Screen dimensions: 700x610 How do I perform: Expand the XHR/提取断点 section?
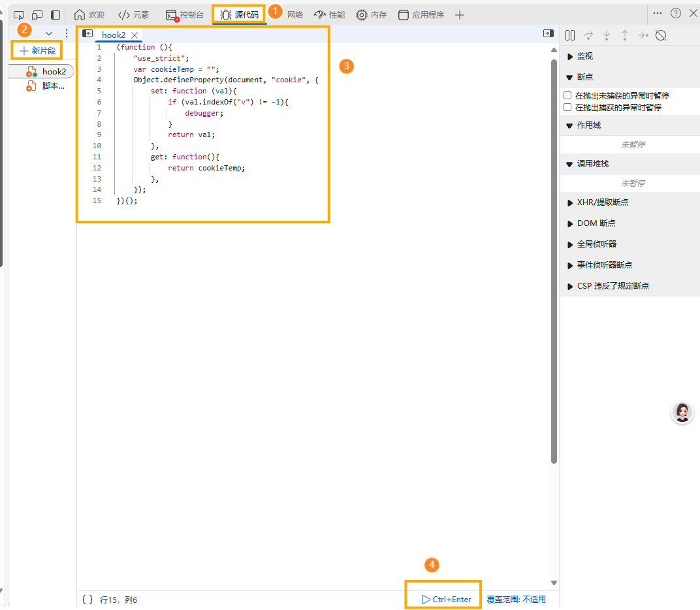[x=629, y=202]
